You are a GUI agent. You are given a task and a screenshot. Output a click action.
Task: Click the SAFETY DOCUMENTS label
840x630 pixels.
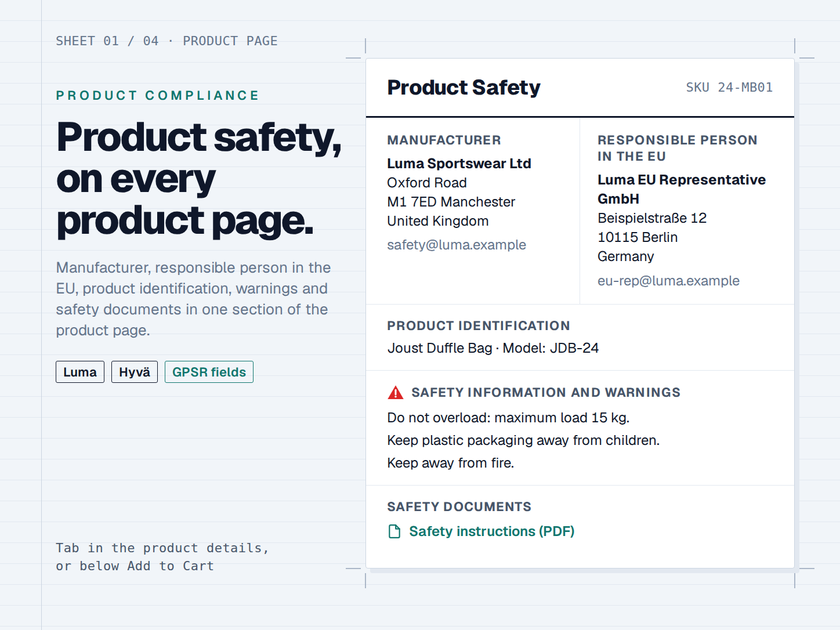[x=459, y=507]
